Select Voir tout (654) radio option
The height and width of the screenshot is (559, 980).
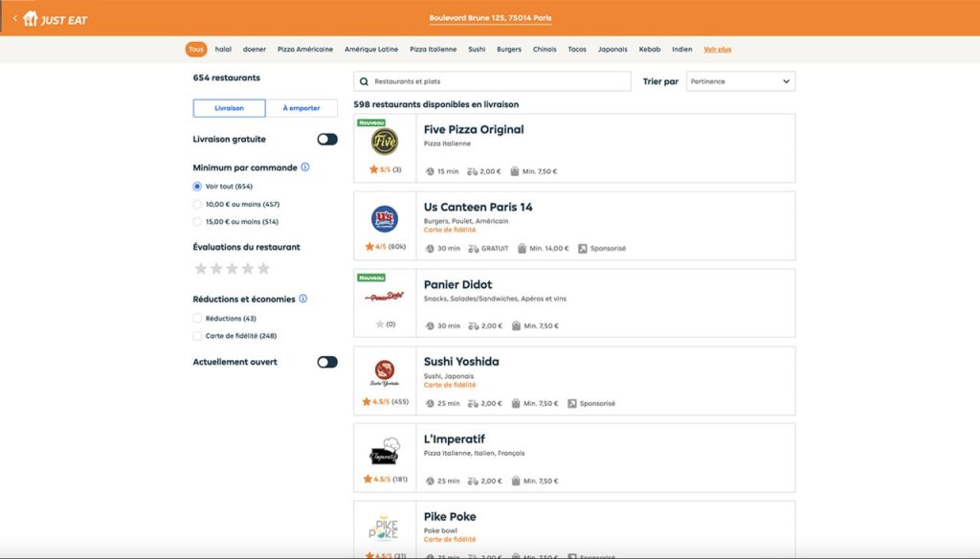(197, 187)
